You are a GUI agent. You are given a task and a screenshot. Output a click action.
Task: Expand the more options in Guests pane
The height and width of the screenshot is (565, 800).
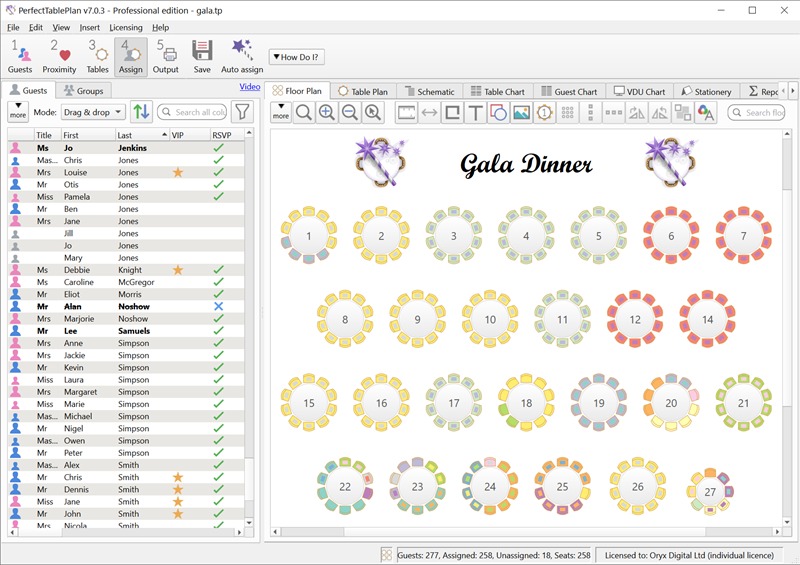coord(18,112)
